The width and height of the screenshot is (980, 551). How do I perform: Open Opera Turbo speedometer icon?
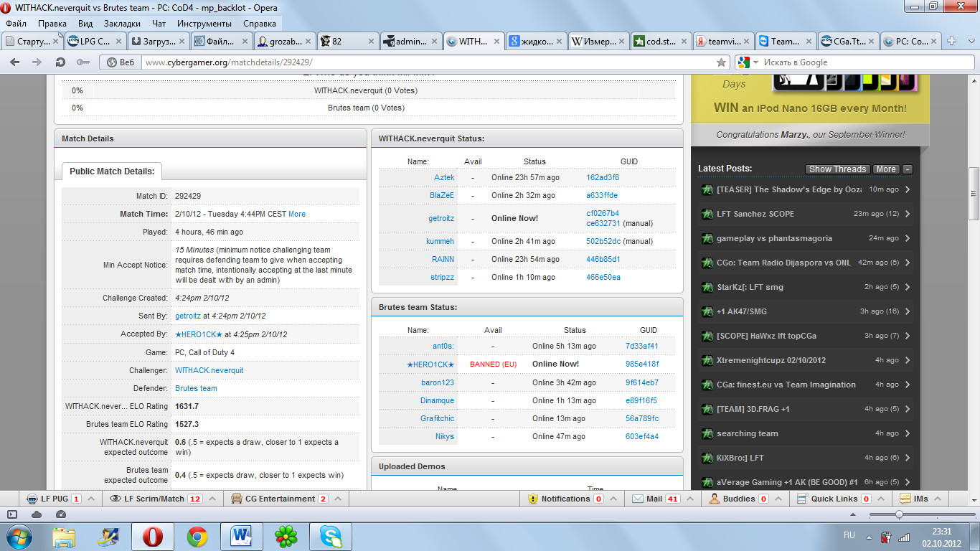coord(60,514)
